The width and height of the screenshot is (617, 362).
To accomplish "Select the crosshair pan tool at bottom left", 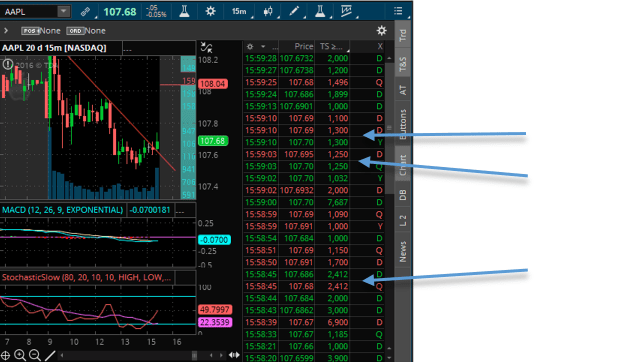I will pyautogui.click(x=6, y=356).
